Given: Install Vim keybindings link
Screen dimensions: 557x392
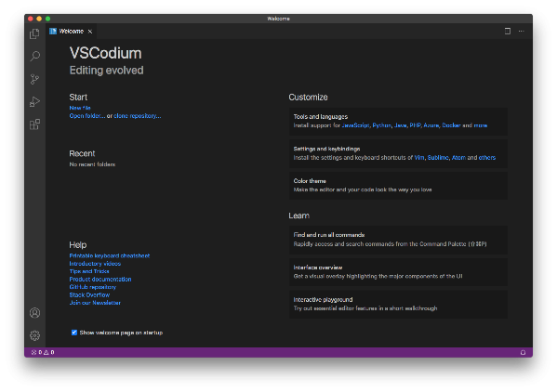Looking at the screenshot, I should point(419,158).
